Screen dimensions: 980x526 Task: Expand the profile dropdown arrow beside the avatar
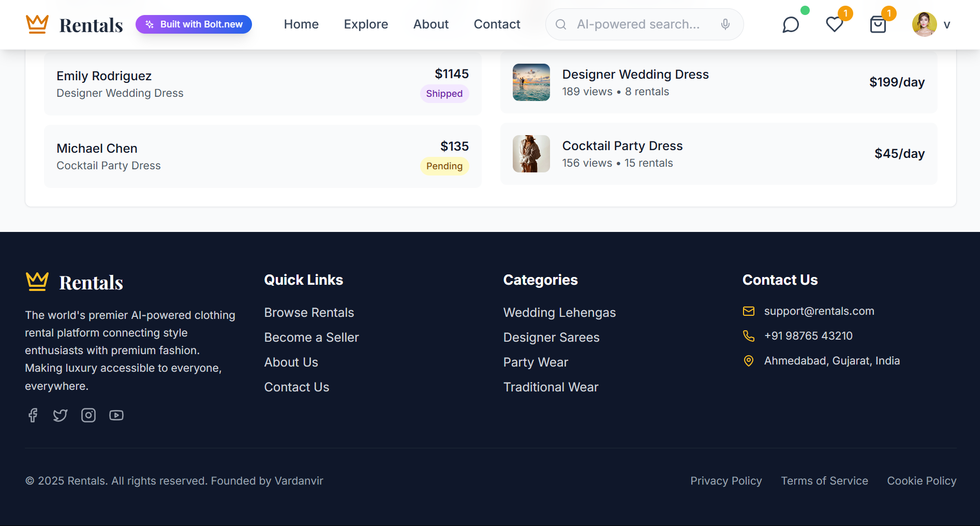(947, 25)
